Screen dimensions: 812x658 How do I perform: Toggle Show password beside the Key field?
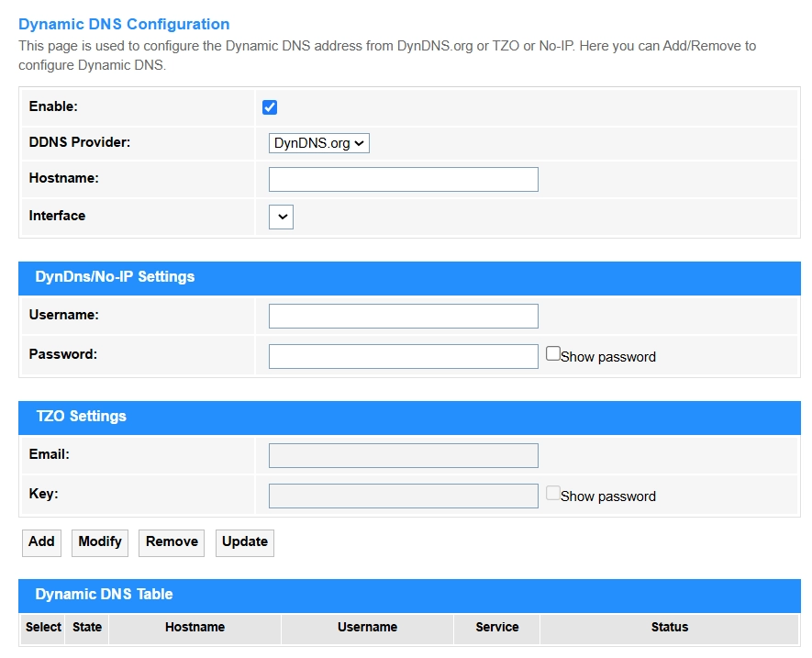coord(553,493)
